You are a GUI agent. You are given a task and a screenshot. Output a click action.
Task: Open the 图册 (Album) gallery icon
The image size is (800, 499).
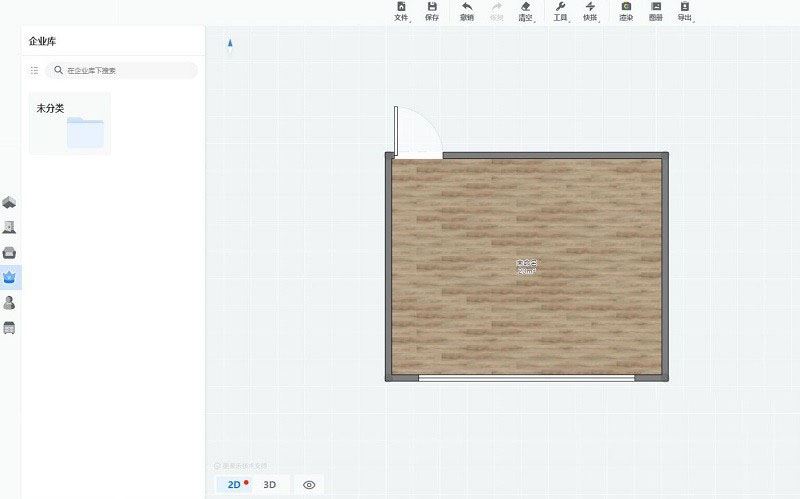(655, 11)
